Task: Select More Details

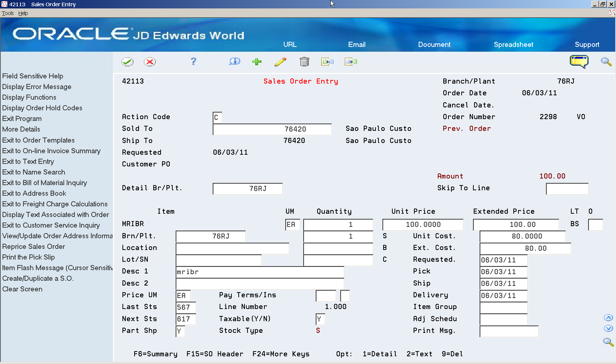Action: tap(21, 129)
